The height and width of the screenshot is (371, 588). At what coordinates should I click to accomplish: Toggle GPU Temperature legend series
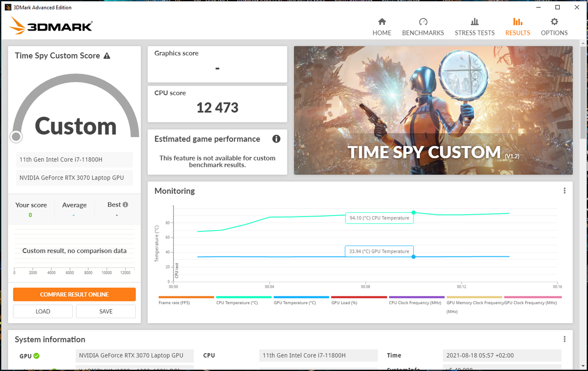[x=301, y=300]
